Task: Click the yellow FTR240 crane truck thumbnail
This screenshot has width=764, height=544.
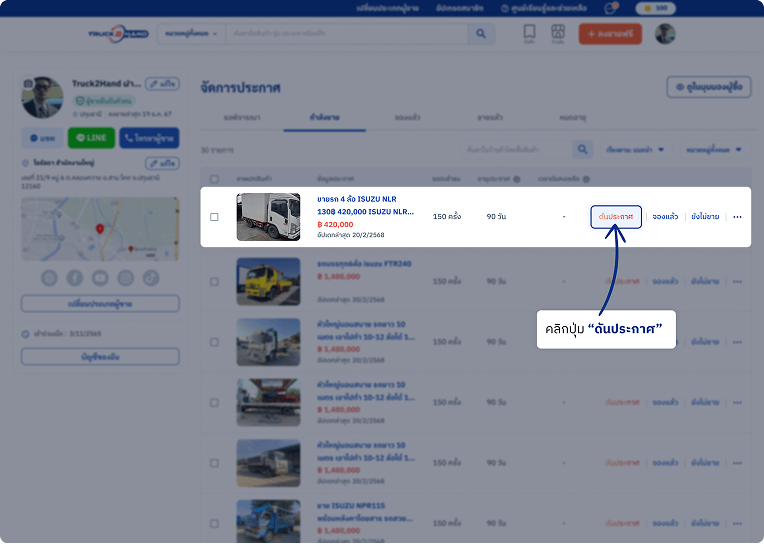Action: (x=268, y=282)
